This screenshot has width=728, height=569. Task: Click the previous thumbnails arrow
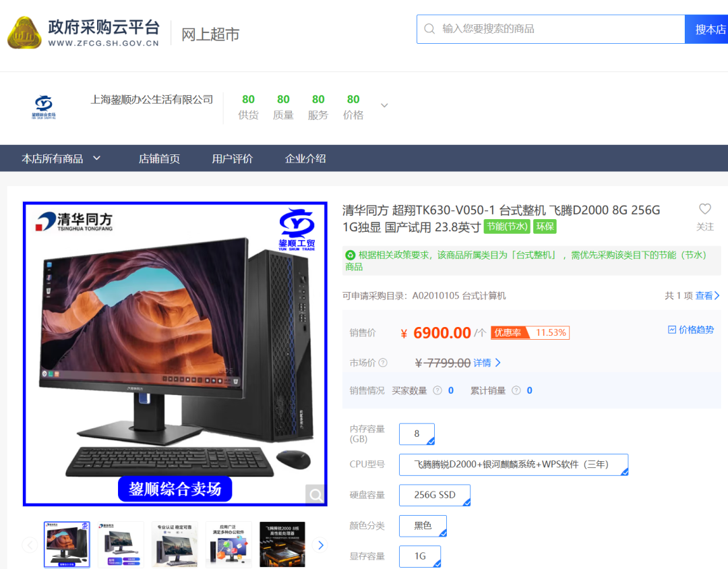(x=30, y=545)
